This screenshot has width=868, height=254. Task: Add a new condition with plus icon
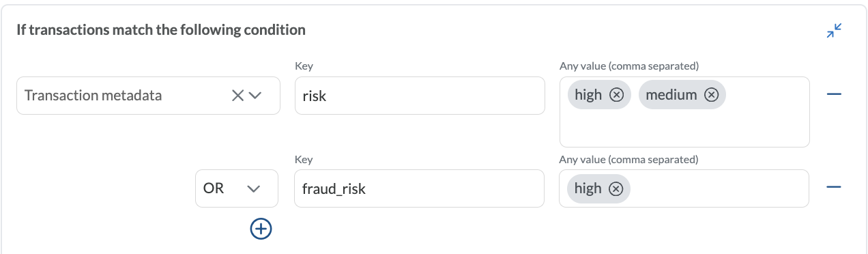[x=261, y=229]
